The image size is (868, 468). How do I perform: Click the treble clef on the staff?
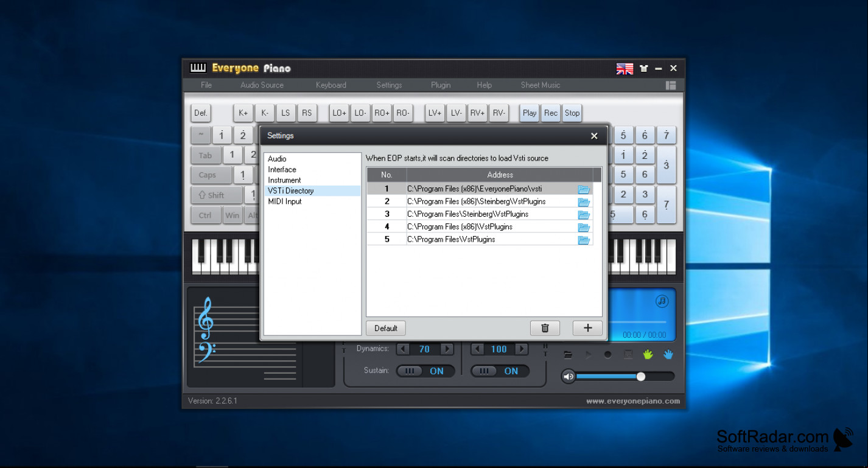pos(206,318)
